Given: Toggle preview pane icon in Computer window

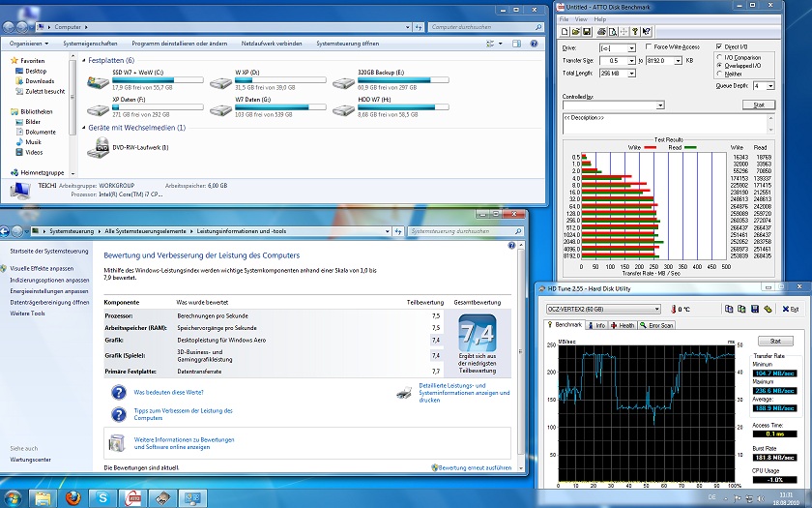Looking at the screenshot, I should 516,44.
